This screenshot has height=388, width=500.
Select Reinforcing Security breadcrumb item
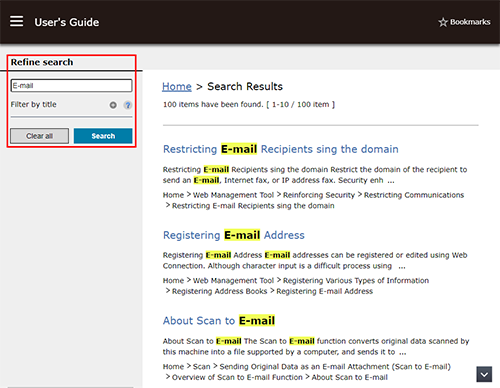click(x=319, y=195)
